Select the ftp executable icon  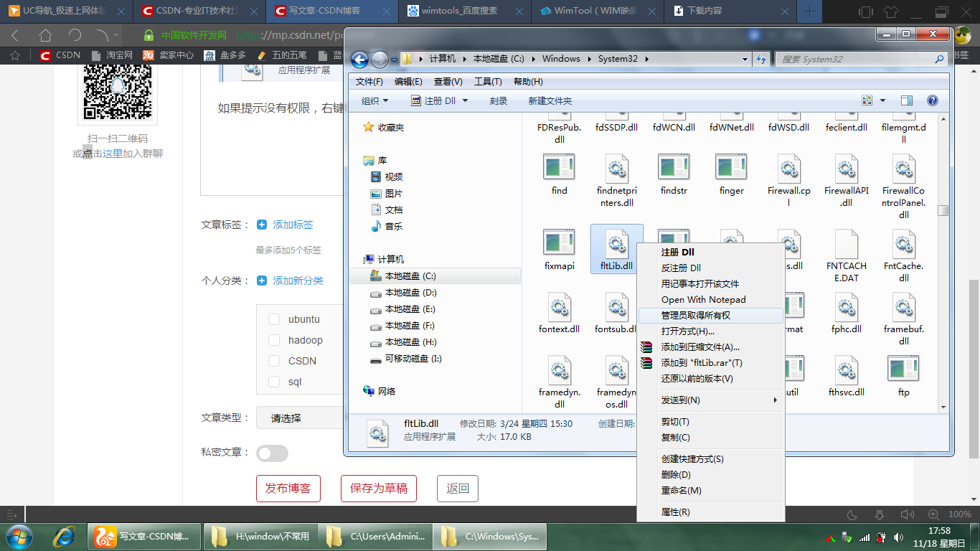[903, 369]
